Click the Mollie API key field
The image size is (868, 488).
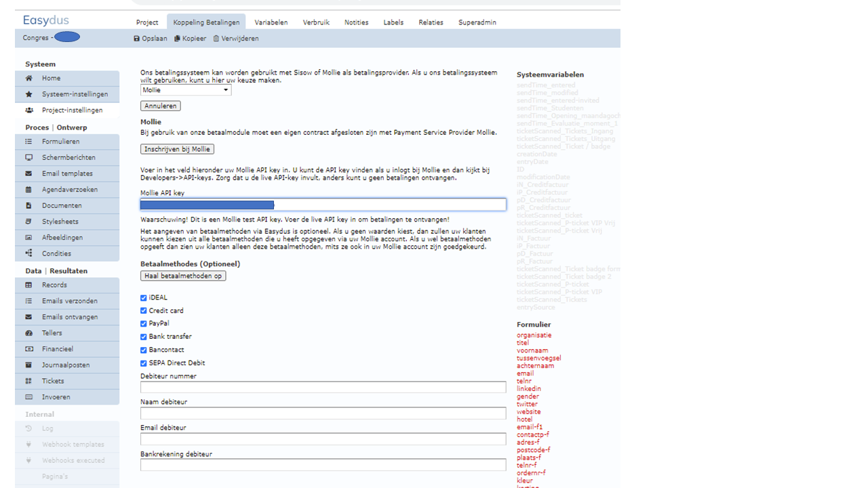tap(323, 205)
